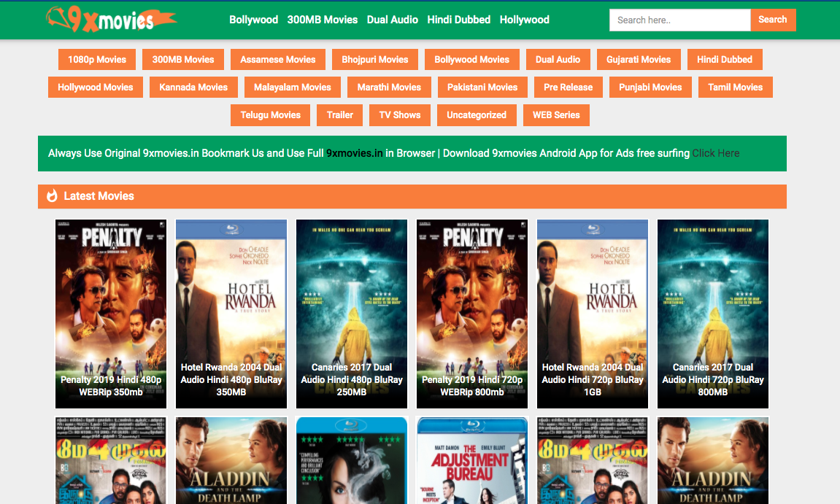Image resolution: width=840 pixels, height=504 pixels.
Task: Open the Pre Release category
Action: tap(568, 88)
